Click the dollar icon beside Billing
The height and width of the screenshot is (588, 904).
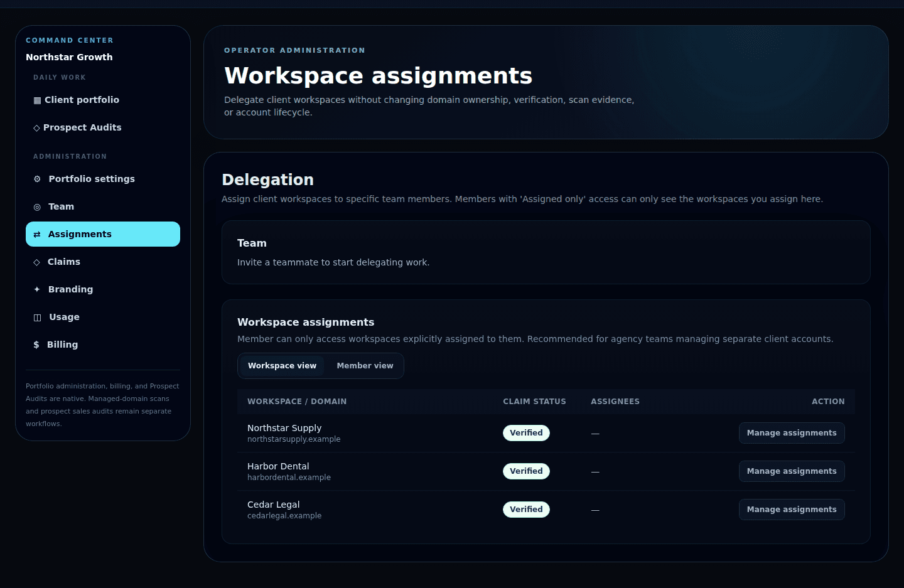click(36, 345)
